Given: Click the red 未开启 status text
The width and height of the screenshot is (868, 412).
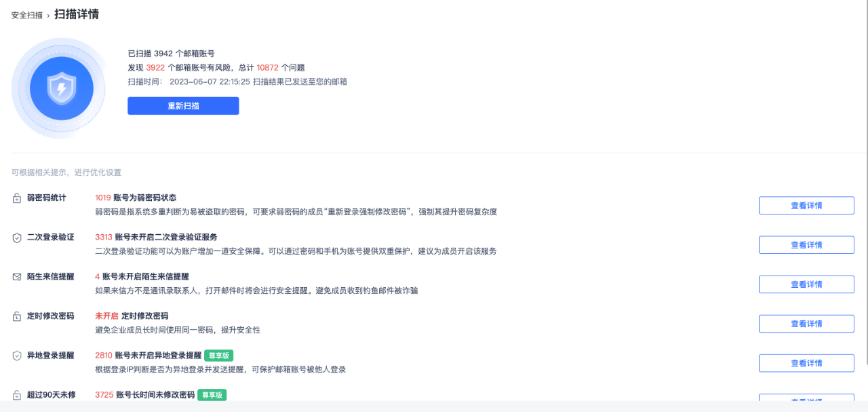Looking at the screenshot, I should click(106, 316).
